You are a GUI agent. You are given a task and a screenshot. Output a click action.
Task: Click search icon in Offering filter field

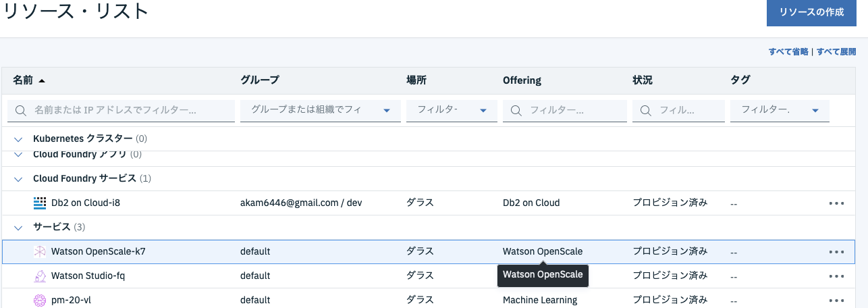point(516,110)
